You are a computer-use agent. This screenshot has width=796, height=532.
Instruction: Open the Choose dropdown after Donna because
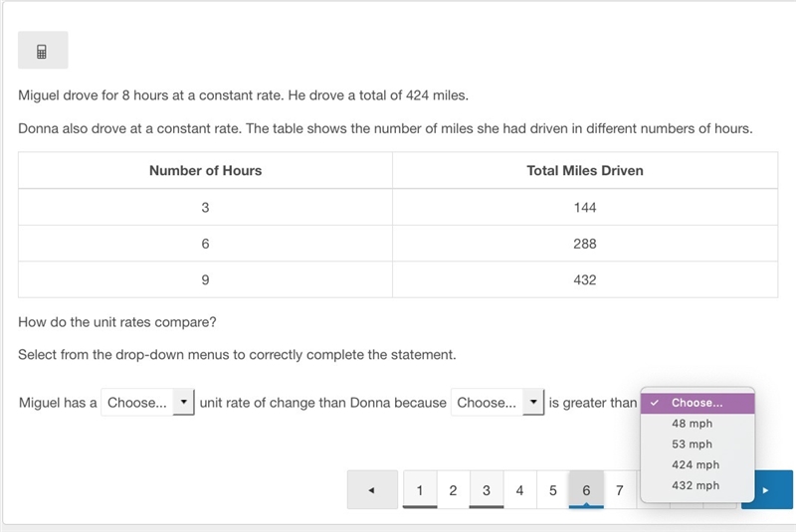coord(497,403)
